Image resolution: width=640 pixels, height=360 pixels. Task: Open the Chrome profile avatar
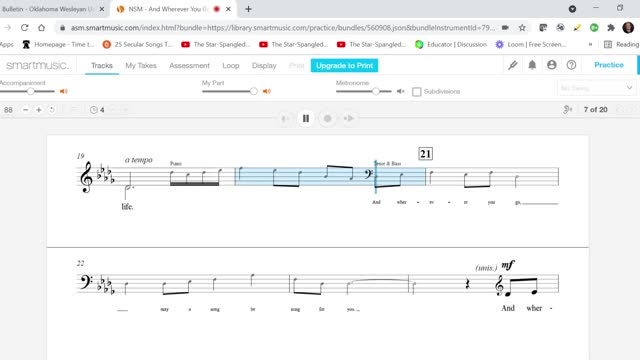pyautogui.click(x=628, y=28)
